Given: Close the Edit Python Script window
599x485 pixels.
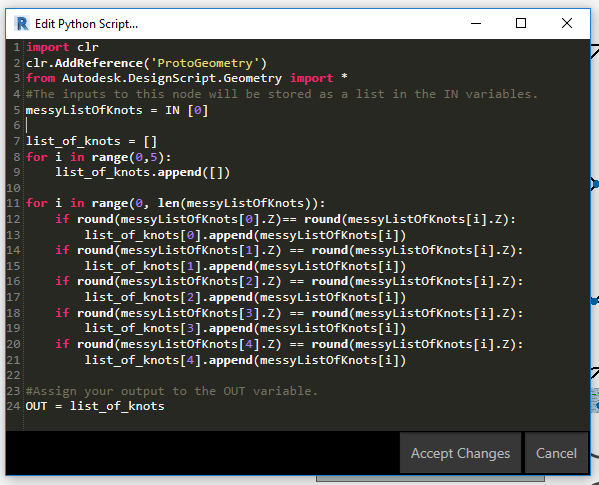Looking at the screenshot, I should tap(567, 23).
